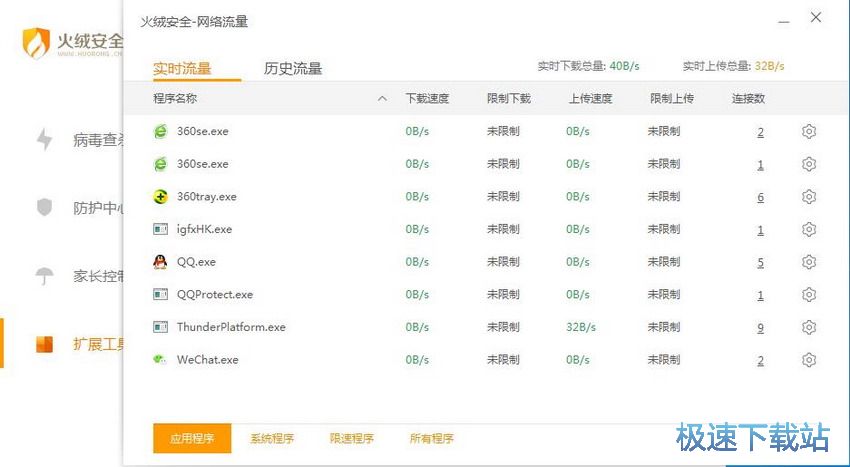Select the 限速程序 filter tab
The image size is (850, 467).
[x=352, y=439]
